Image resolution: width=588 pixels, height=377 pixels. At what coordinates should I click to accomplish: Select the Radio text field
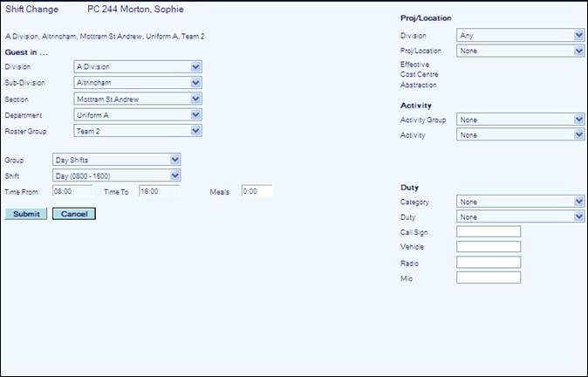488,263
